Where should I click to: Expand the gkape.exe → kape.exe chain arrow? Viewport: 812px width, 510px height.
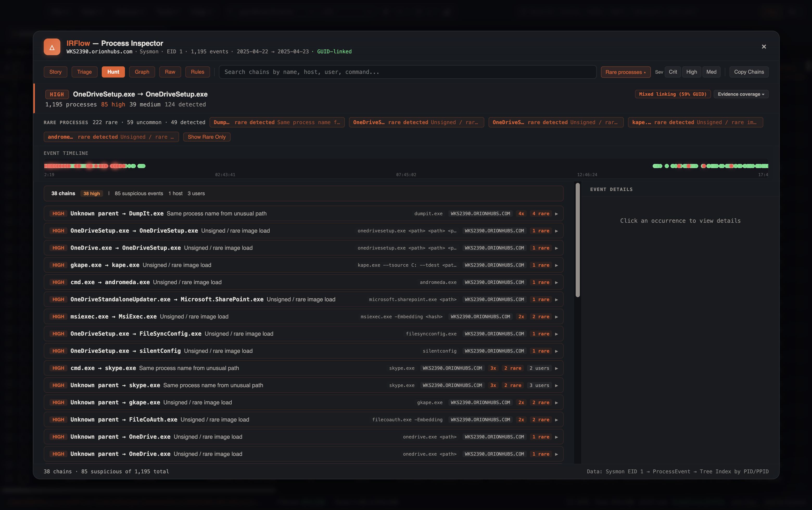click(556, 265)
